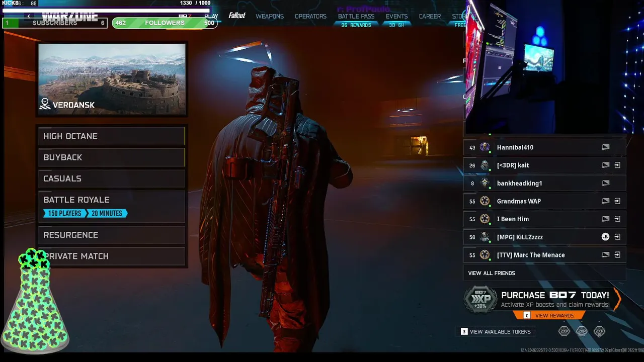Viewport: 644px width, 362px height.
Task: Select the Play tab
Action: click(x=211, y=17)
